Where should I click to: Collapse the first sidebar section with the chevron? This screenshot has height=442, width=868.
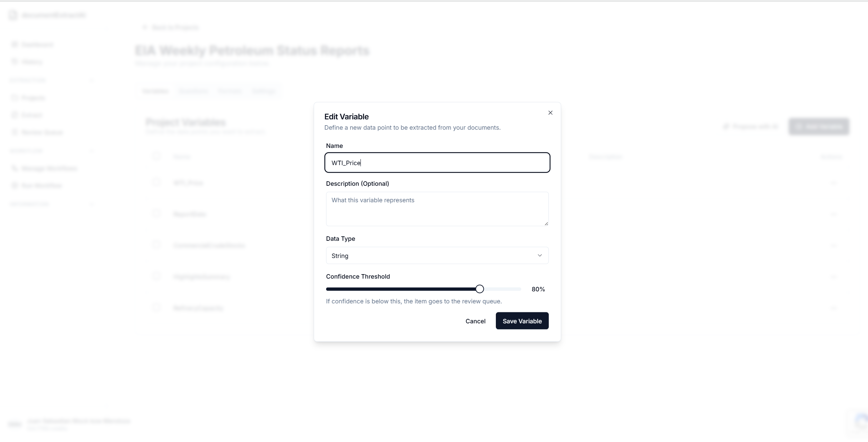[91, 80]
